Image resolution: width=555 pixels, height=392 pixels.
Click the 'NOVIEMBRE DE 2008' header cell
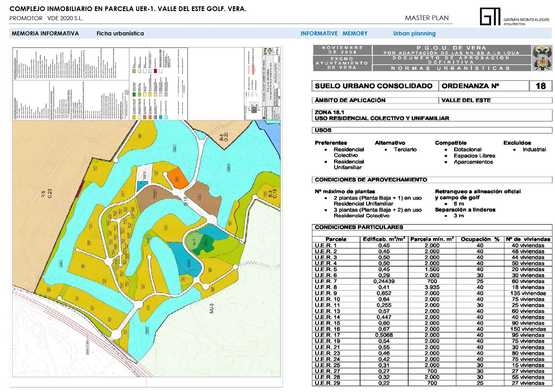[x=342, y=50]
